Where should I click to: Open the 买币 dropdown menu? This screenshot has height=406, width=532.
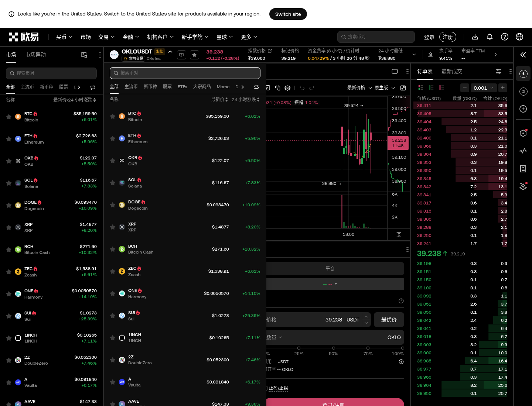click(64, 37)
